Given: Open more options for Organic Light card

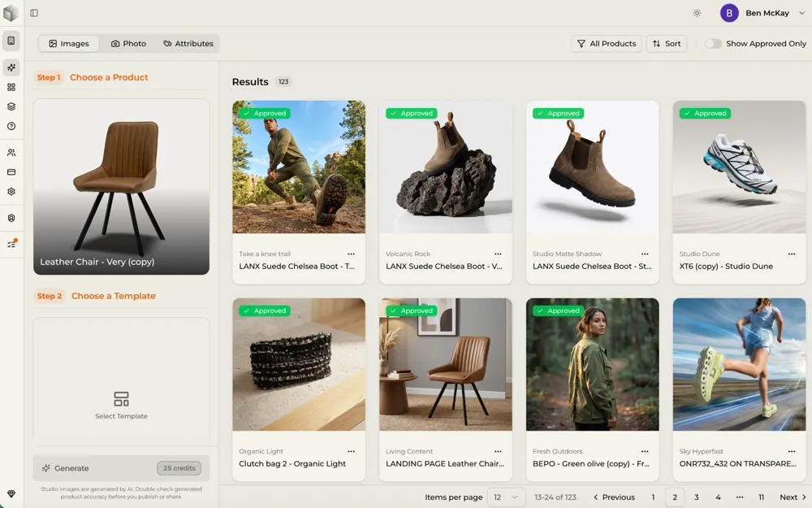Looking at the screenshot, I should [351, 451].
